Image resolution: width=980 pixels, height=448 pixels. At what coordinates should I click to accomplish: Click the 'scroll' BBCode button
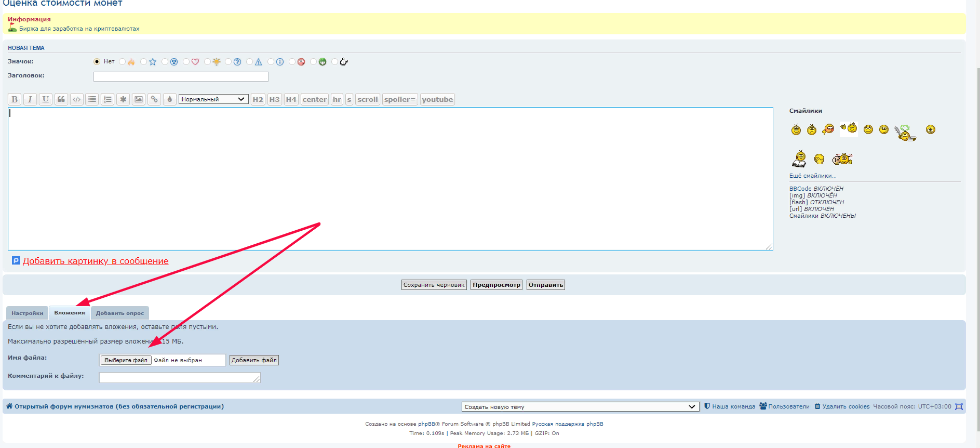[x=368, y=99]
